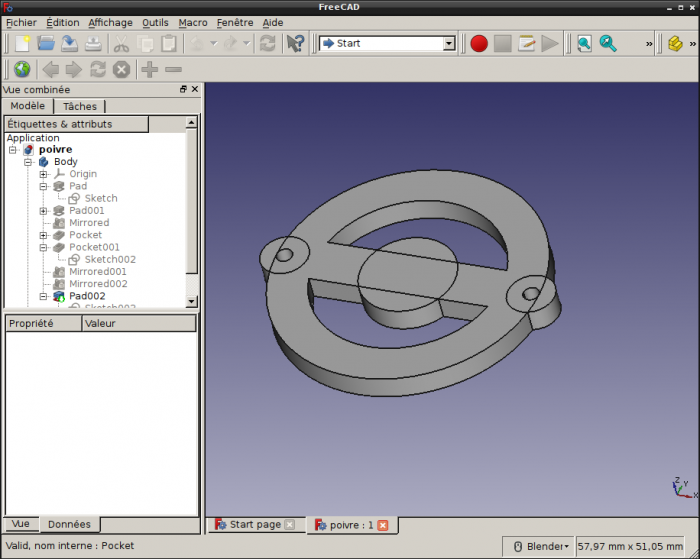Switch to the Start page tab
The height and width of the screenshot is (559, 700).
(254, 524)
